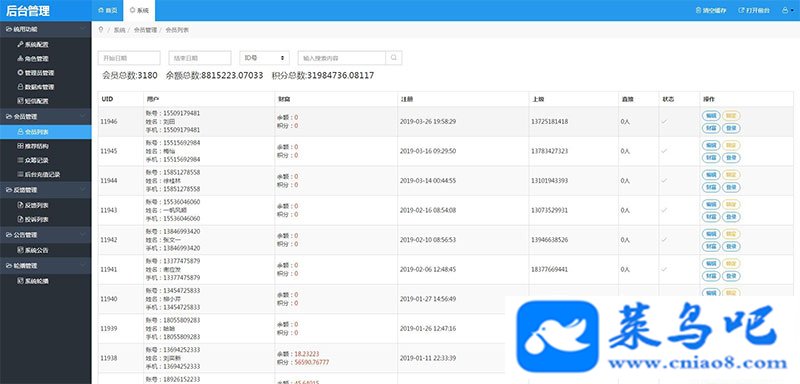Click the 结束日期 end date field
Screen dimensions: 800x384
click(x=199, y=58)
